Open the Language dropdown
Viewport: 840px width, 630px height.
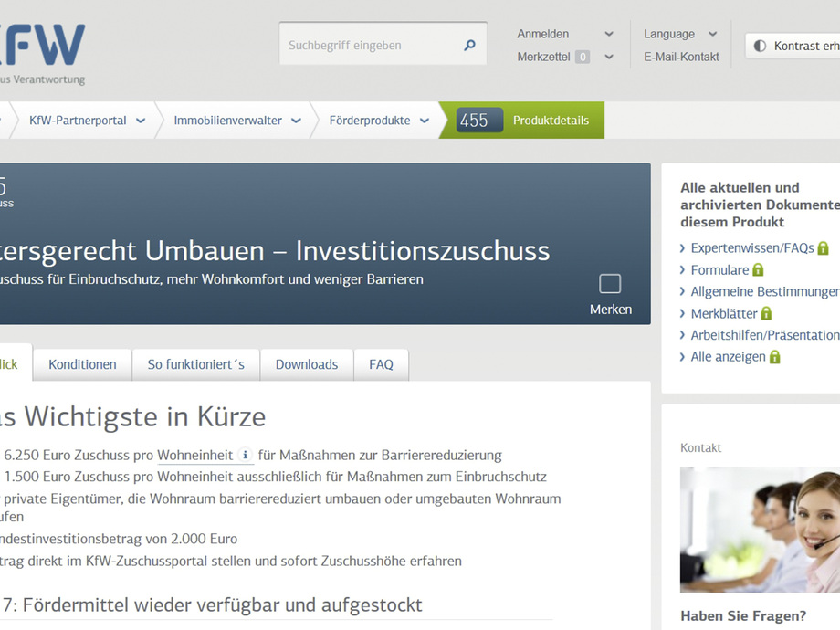coord(680,34)
